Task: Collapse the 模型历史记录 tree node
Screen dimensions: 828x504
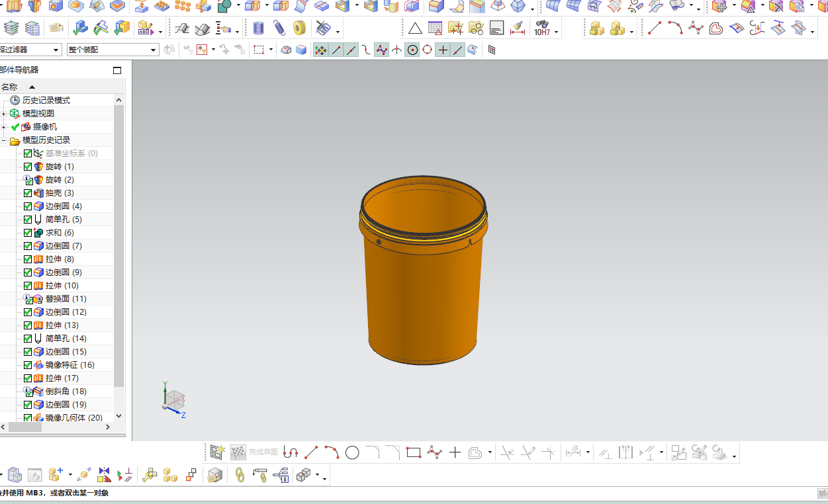Action: 4,140
